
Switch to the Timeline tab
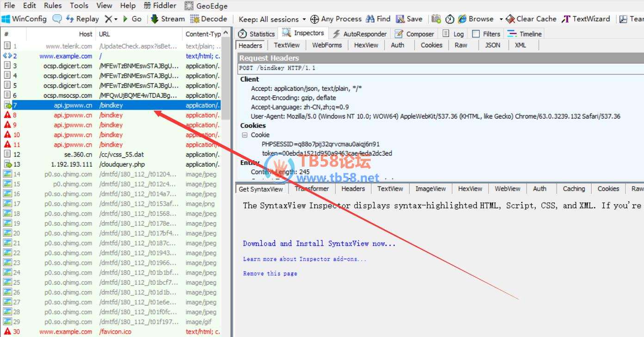click(524, 34)
